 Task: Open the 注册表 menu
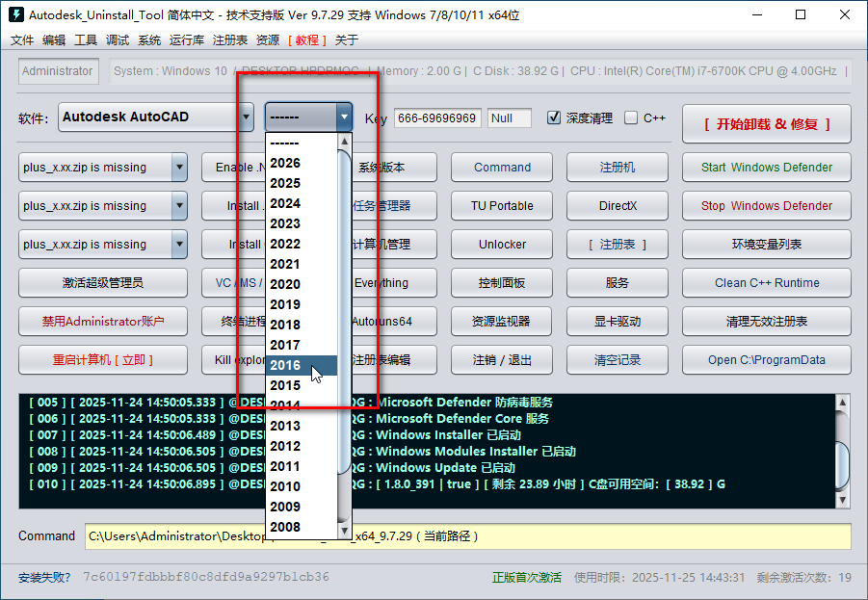pos(229,39)
